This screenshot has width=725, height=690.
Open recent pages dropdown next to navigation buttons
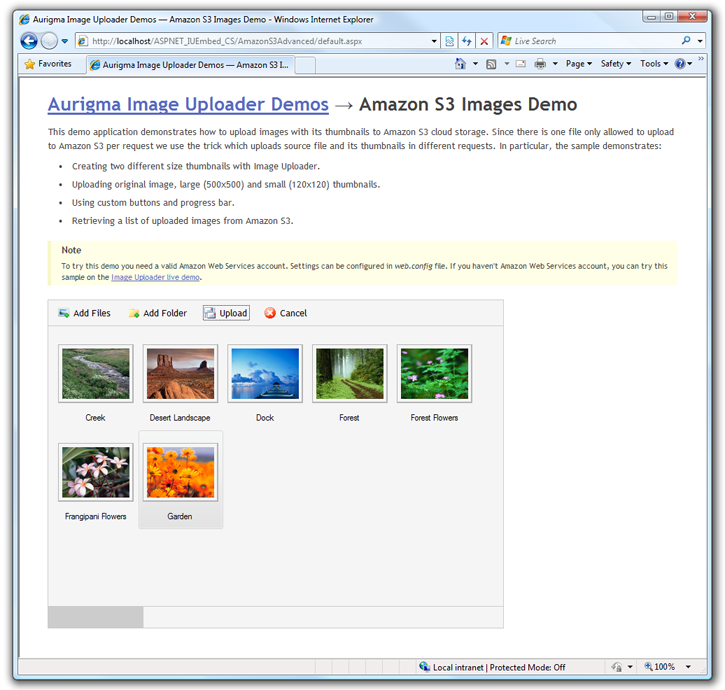click(65, 41)
